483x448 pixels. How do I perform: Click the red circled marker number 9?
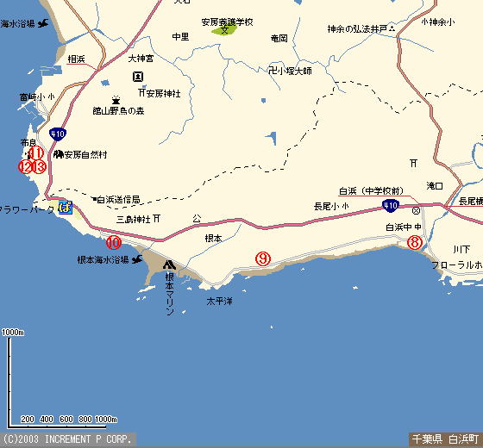point(263,258)
